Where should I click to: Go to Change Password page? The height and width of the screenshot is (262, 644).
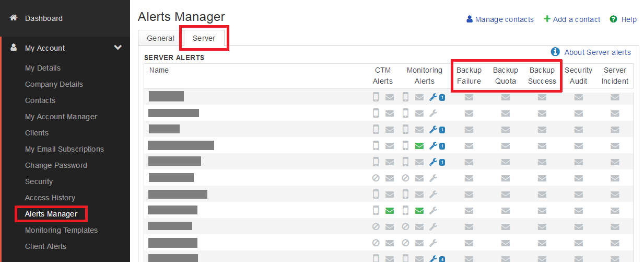56,165
